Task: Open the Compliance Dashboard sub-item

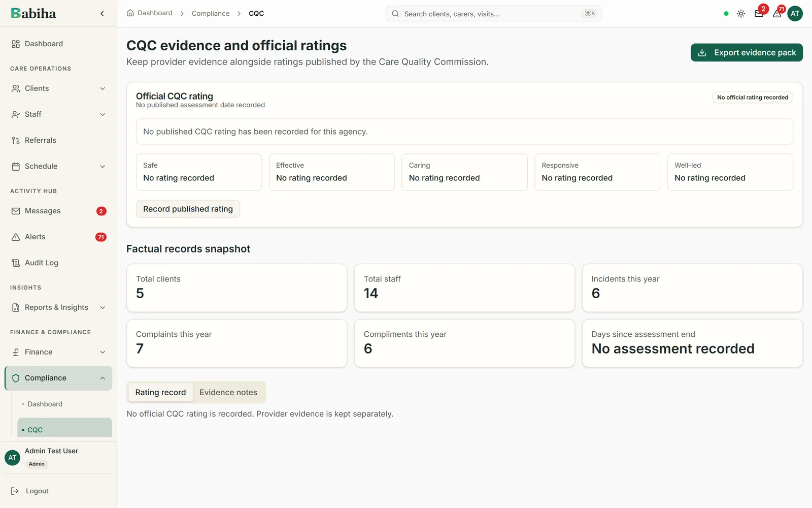Action: [x=64, y=404]
